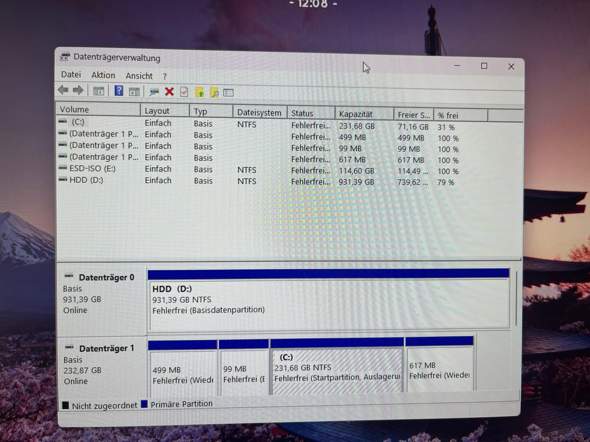Viewport: 590px width, 442px height.
Task: Sort by the Volume column header
Action: (x=98, y=109)
